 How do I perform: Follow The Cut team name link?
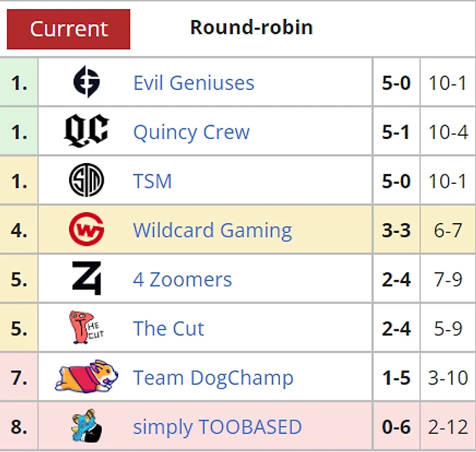coord(168,328)
